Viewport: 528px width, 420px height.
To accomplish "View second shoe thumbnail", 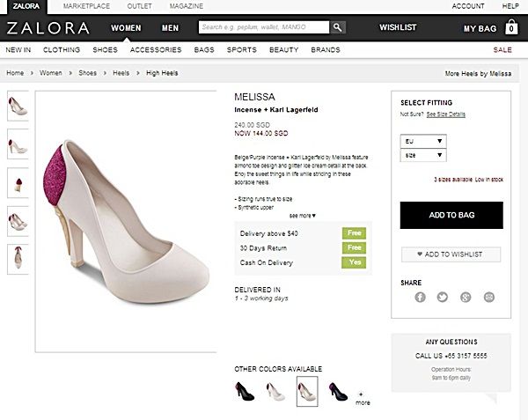I will click(x=18, y=144).
